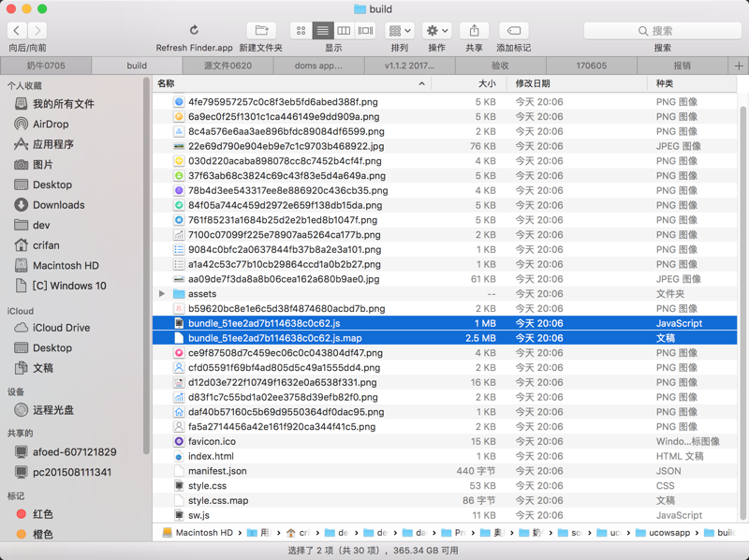Viewport: 749px width, 560px height.
Task: Sort by 大小 column header
Action: pyautogui.click(x=469, y=83)
